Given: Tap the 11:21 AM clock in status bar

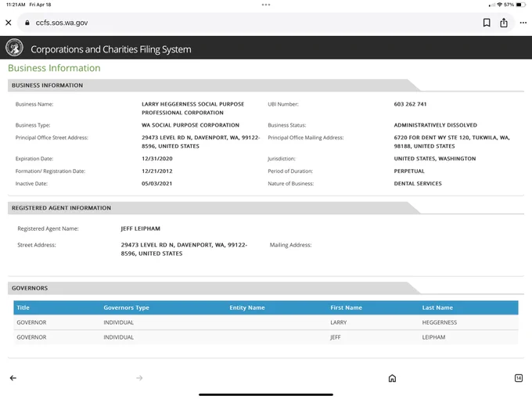Looking at the screenshot, I should 16,5.
